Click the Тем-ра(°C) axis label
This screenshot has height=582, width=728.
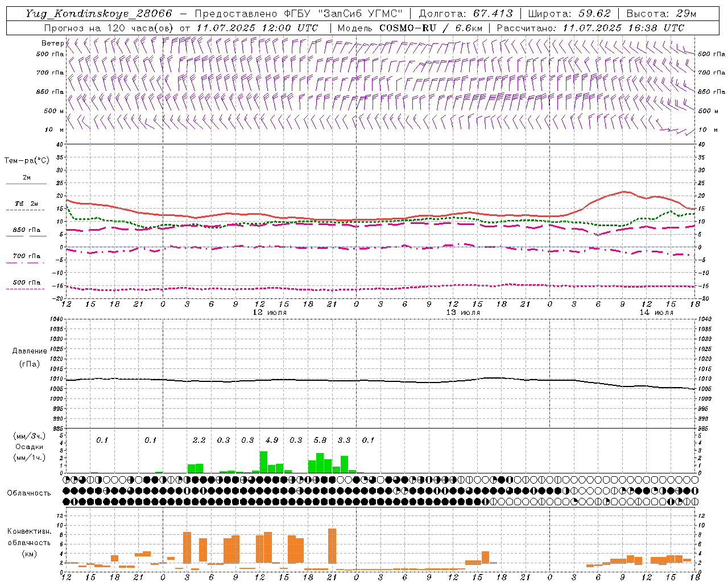click(27, 161)
